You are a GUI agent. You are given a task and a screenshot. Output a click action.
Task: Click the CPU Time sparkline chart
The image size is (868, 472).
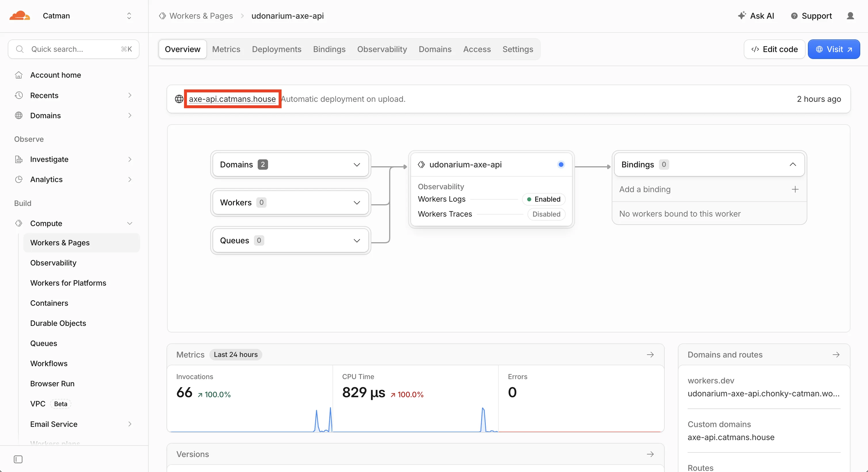(416, 419)
